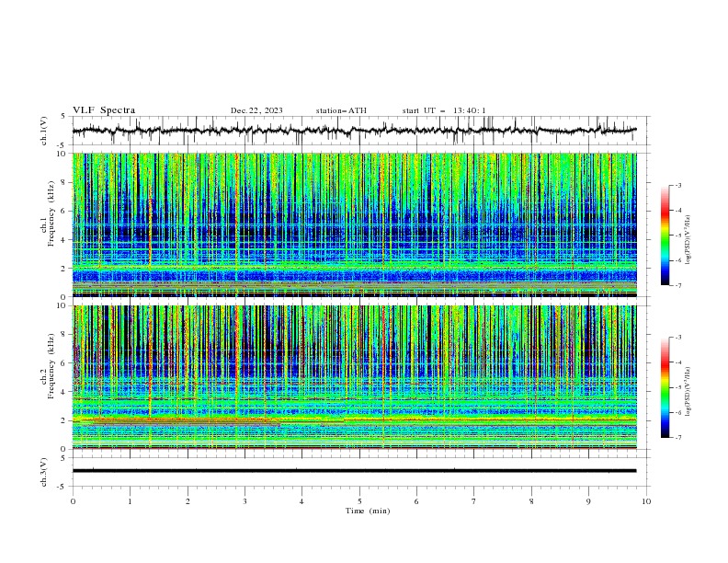The width and height of the screenshot is (728, 563).
Task: Click the 'VLF Spectra' title text
Action: click(104, 110)
